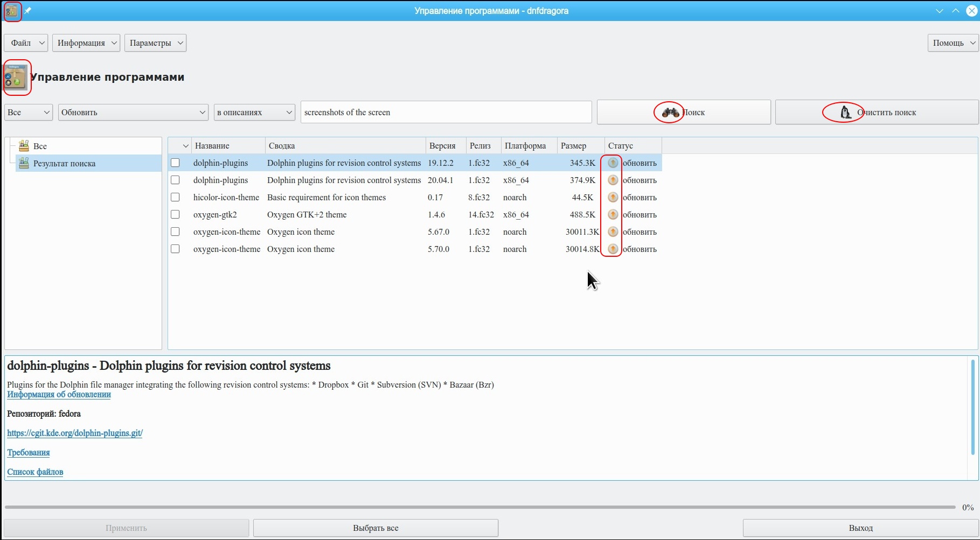Sort by Статус column header
This screenshot has width=980, height=540.
click(x=633, y=146)
